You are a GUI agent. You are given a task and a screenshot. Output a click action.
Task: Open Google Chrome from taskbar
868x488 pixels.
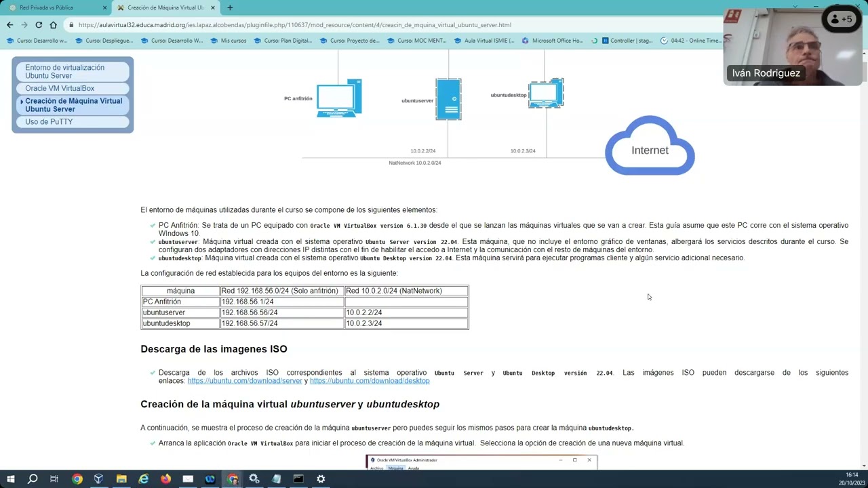77,479
